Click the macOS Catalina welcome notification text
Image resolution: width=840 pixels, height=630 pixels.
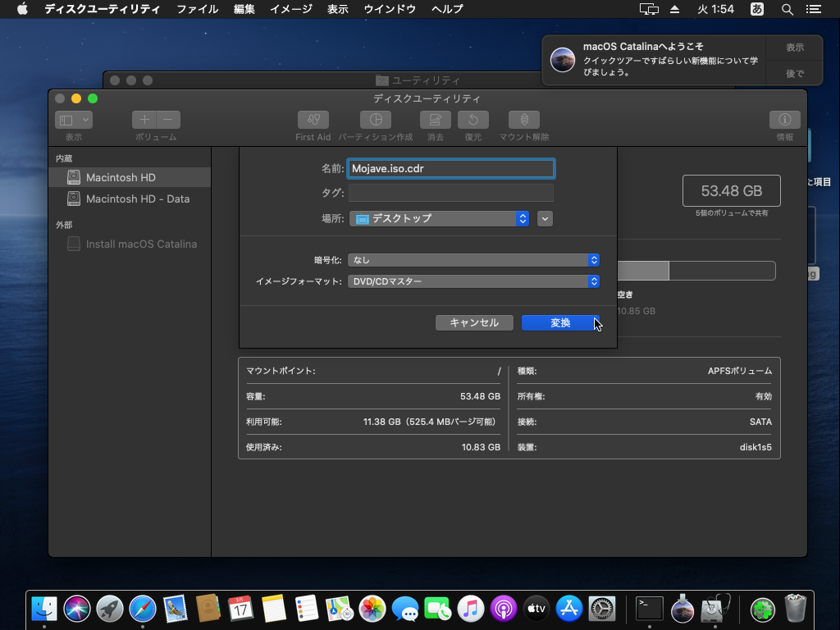(x=671, y=59)
